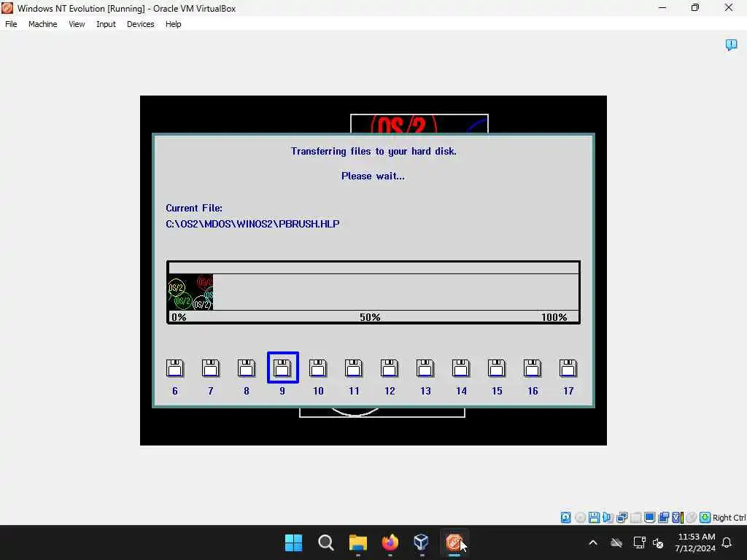Click the PBRUSH.HLP file path text
The height and width of the screenshot is (560, 747).
(252, 224)
